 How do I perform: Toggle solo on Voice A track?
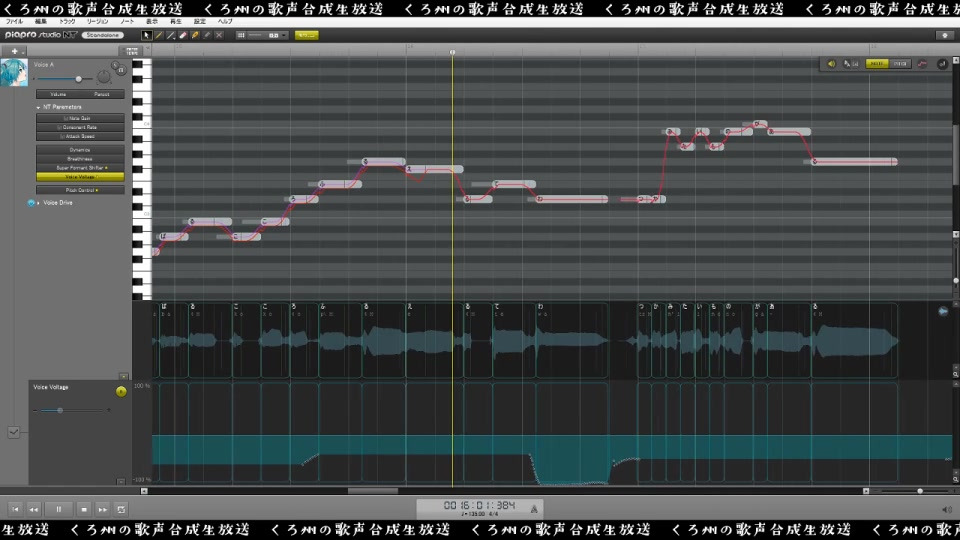click(114, 65)
